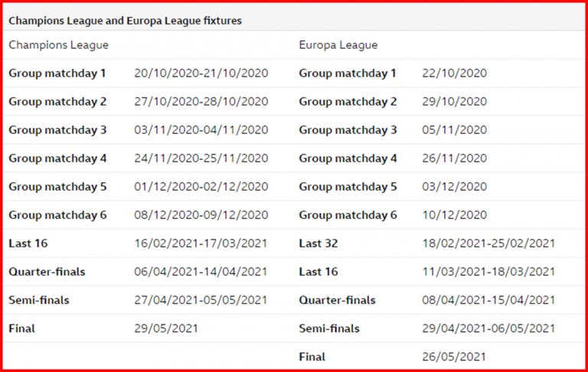Image resolution: width=588 pixels, height=372 pixels.
Task: Click the 01/12/2020-02/12/2020 date cell
Action: pyautogui.click(x=201, y=187)
